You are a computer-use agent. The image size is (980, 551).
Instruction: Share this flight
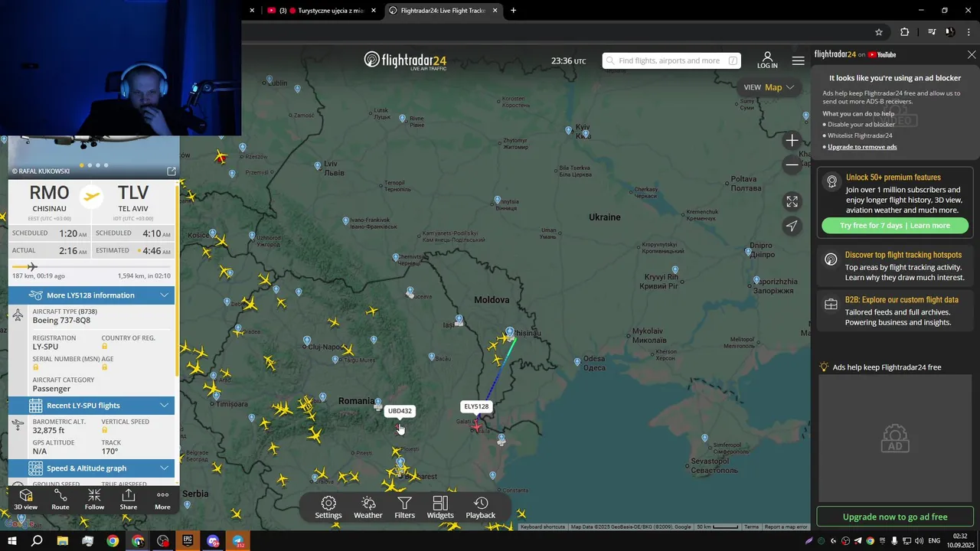(x=129, y=500)
